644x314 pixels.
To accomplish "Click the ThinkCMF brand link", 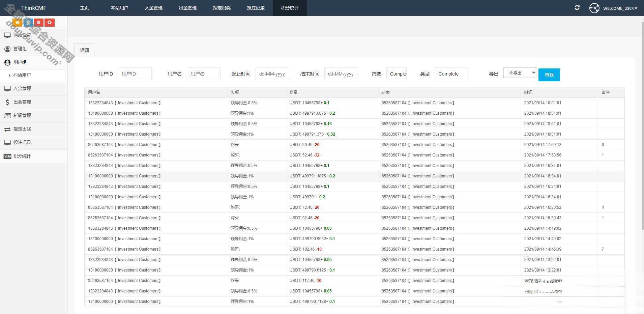I will point(34,8).
